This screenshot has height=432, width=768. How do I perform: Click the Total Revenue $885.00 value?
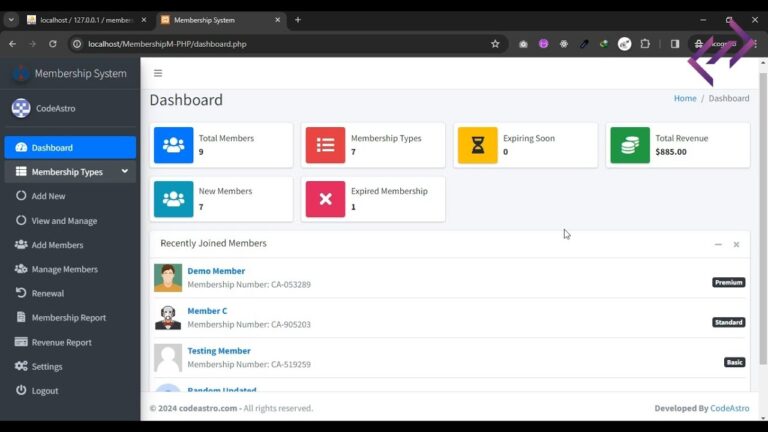coord(671,152)
